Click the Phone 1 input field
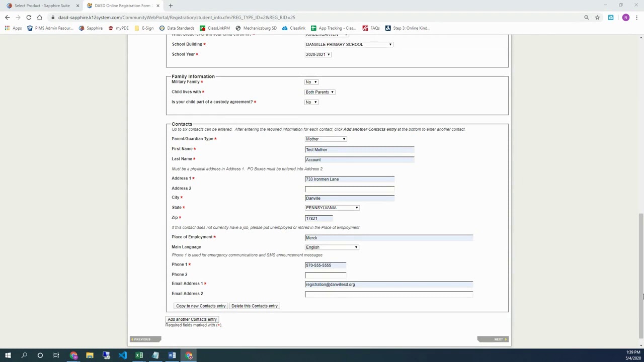This screenshot has width=644, height=362. click(x=326, y=265)
